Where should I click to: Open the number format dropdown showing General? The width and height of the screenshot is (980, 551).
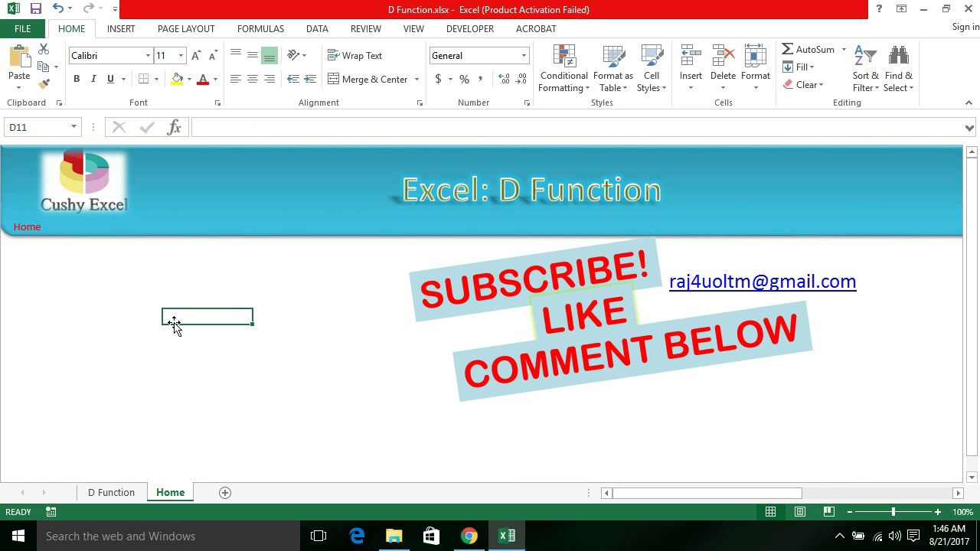coord(524,55)
